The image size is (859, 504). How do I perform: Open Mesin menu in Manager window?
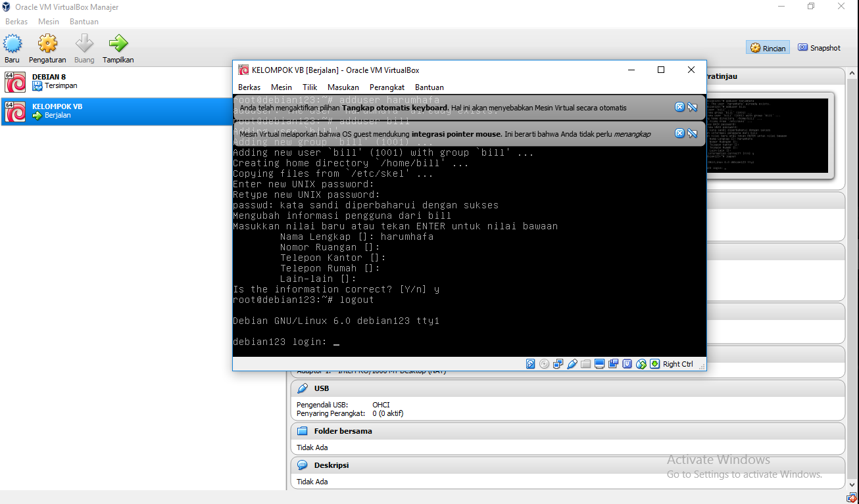tap(49, 22)
